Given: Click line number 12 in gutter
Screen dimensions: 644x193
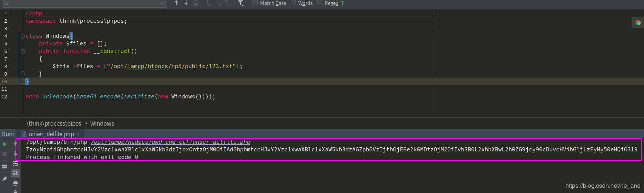Looking at the screenshot, I should [4, 96].
